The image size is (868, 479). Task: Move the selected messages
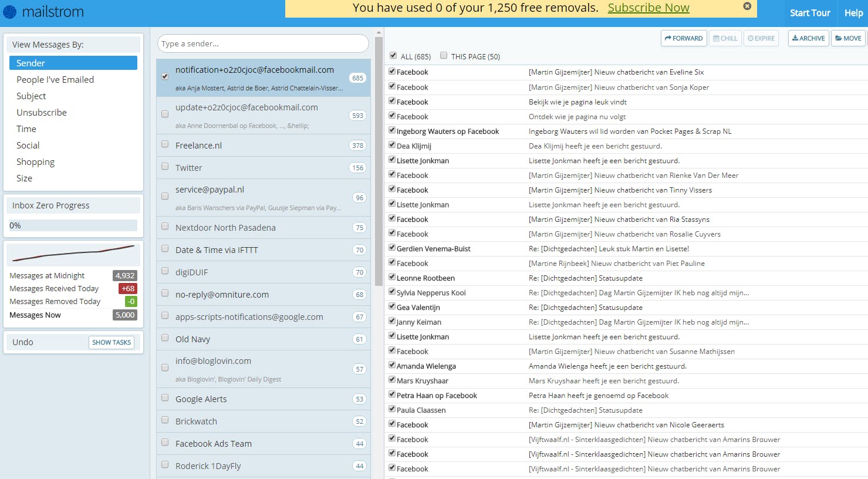tap(849, 38)
